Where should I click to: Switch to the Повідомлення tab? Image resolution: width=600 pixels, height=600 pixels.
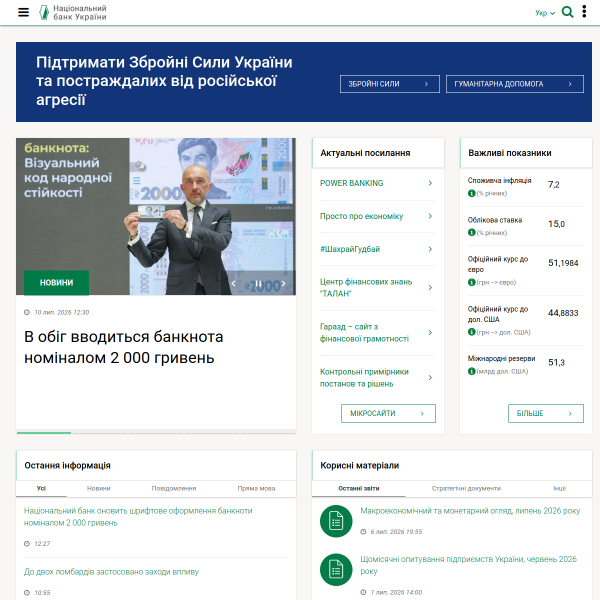point(174,488)
